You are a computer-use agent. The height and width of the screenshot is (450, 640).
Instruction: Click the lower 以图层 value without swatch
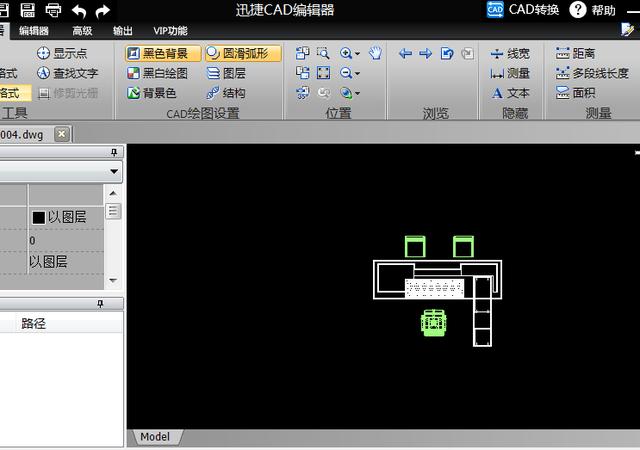49,262
